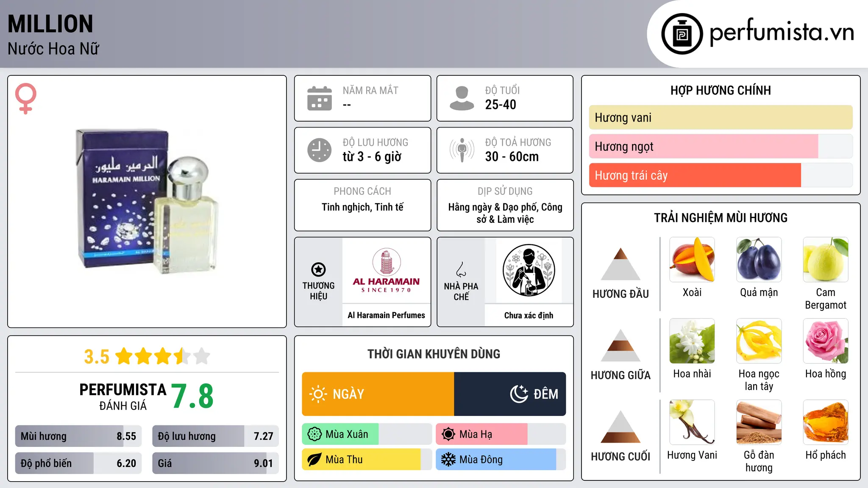Select the Xoài mango note image

click(x=692, y=260)
